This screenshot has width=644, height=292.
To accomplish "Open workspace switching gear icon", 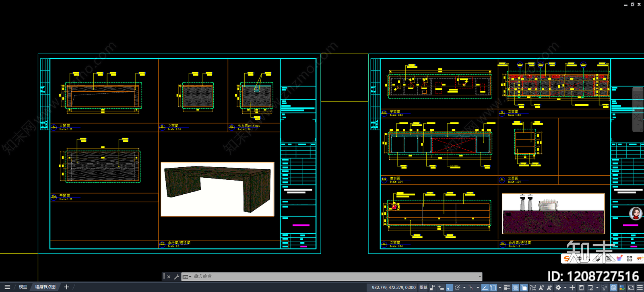I will 558,288.
